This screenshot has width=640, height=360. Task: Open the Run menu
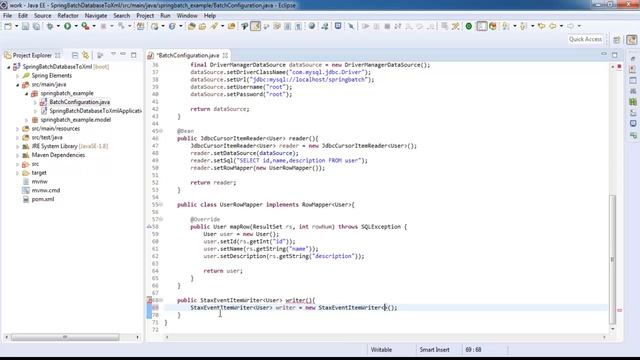tap(165, 16)
